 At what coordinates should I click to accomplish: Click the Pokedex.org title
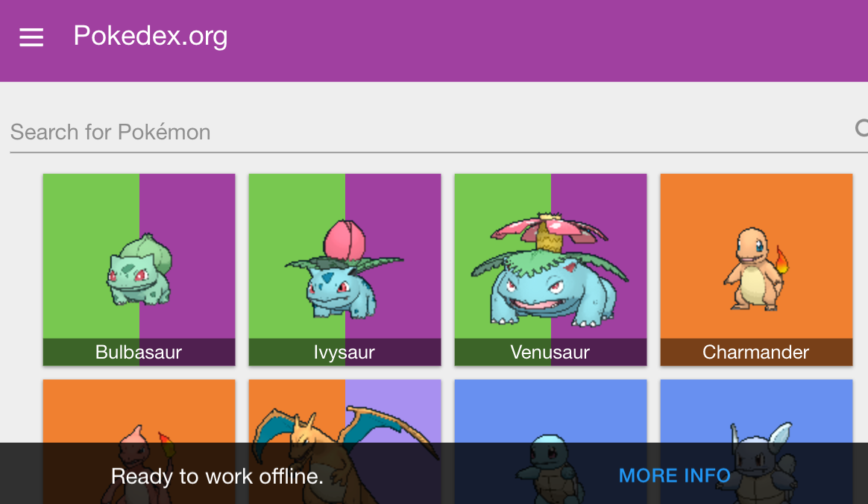151,36
